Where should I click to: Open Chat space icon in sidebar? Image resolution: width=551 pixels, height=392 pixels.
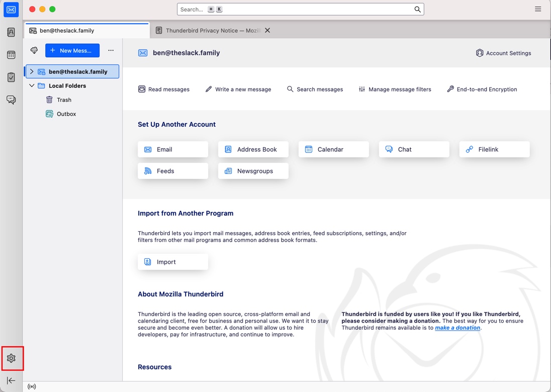pos(11,100)
